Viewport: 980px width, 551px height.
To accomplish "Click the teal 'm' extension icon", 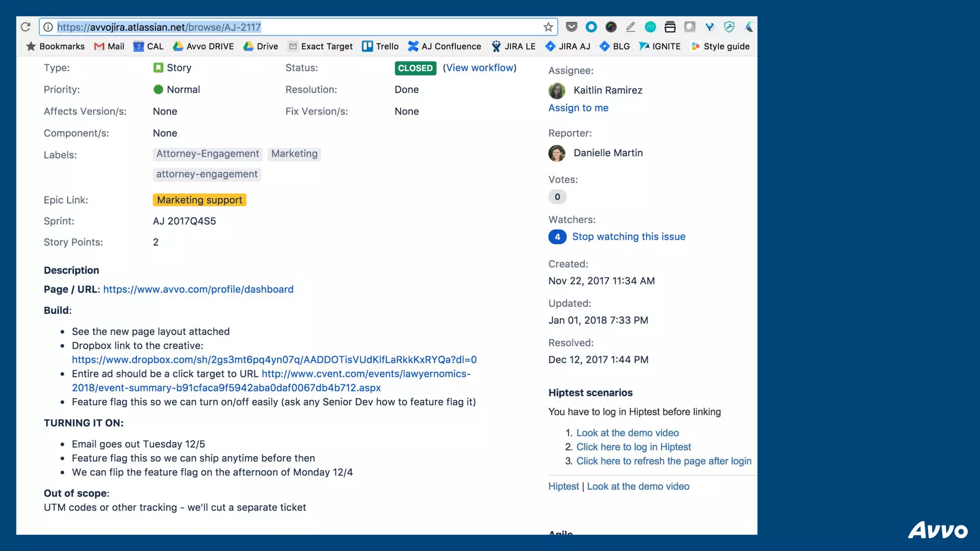I will (650, 27).
